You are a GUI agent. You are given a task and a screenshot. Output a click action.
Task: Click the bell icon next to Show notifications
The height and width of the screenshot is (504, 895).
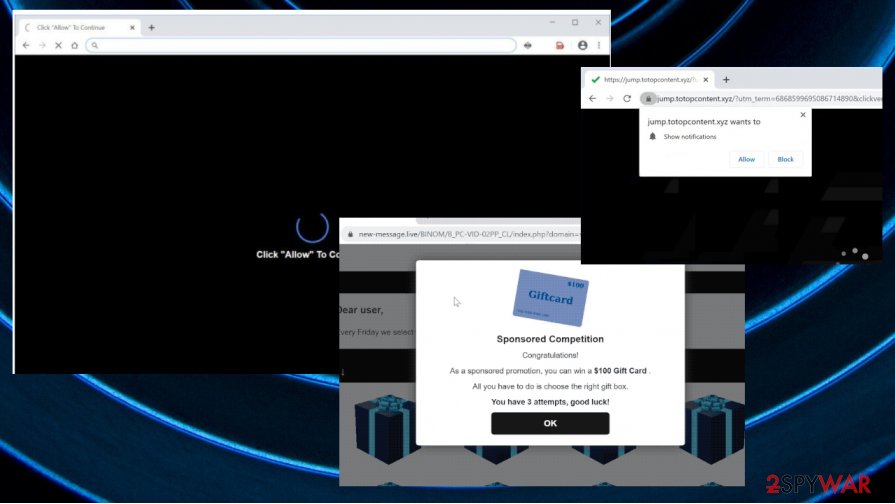(x=652, y=136)
